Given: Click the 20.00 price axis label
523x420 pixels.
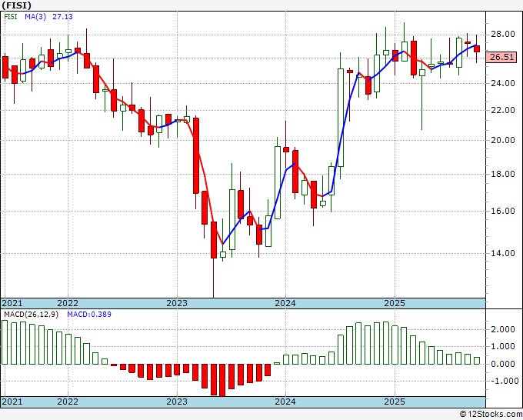Looking at the screenshot, I should click(x=503, y=140).
